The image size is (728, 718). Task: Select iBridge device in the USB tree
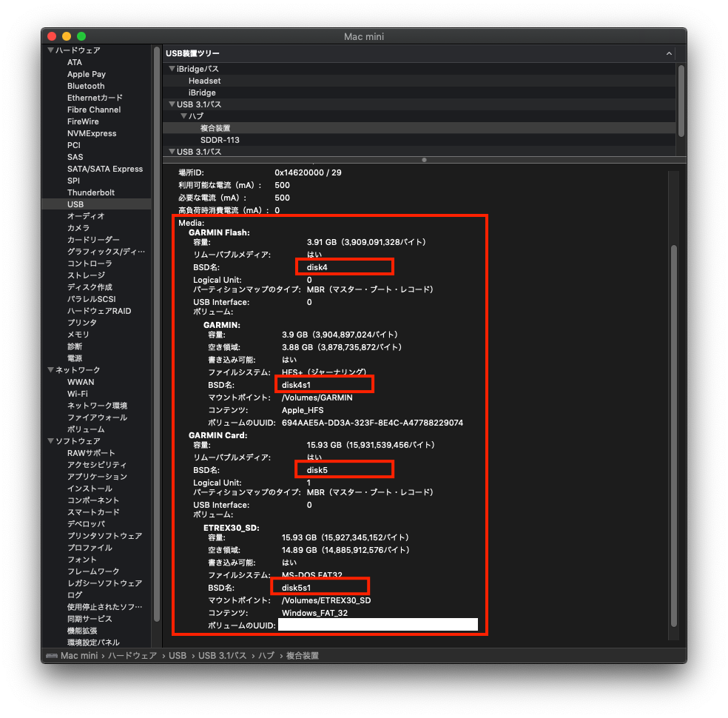(202, 93)
